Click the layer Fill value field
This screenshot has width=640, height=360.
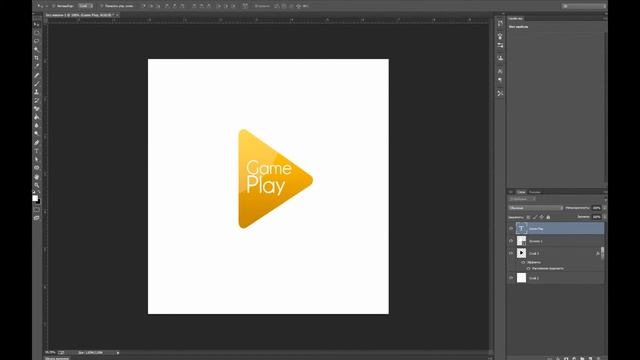click(597, 217)
